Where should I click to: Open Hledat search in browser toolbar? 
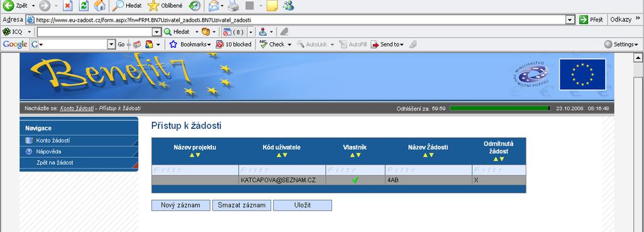[x=127, y=6]
